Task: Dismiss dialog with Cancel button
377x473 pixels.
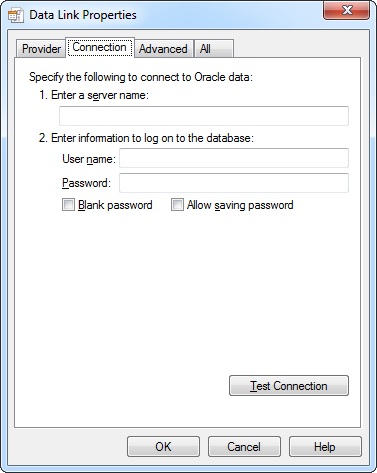Action: 244,447
